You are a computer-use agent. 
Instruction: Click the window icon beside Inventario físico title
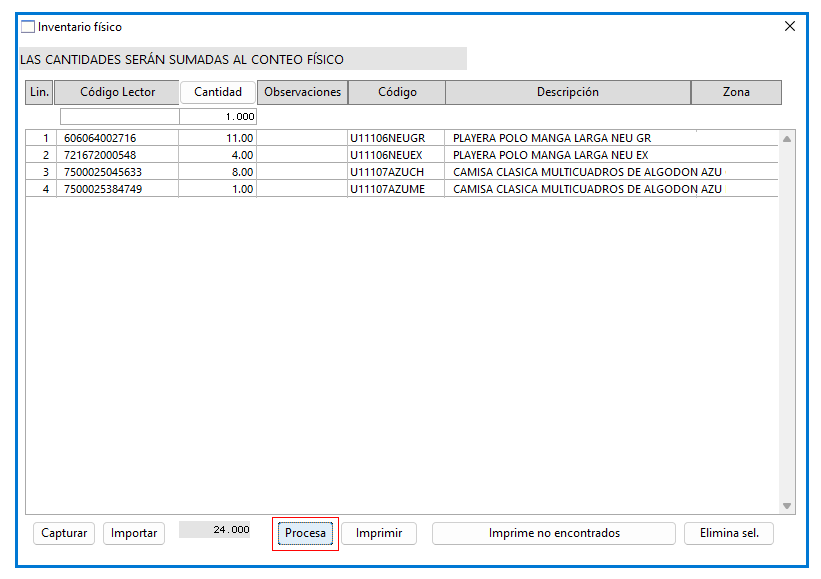pyautogui.click(x=28, y=26)
